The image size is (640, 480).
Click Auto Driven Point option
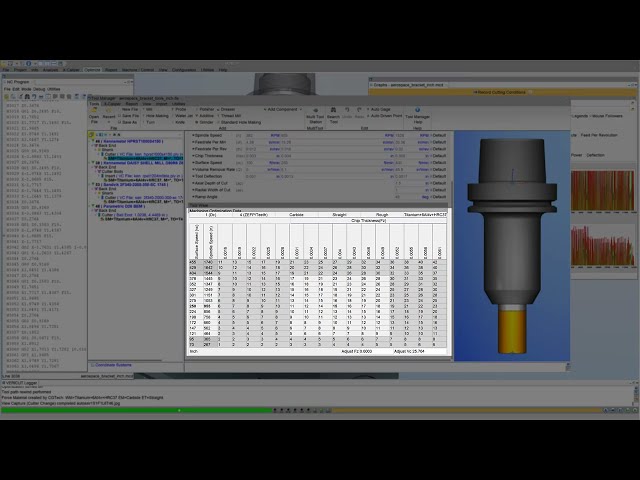(384, 116)
